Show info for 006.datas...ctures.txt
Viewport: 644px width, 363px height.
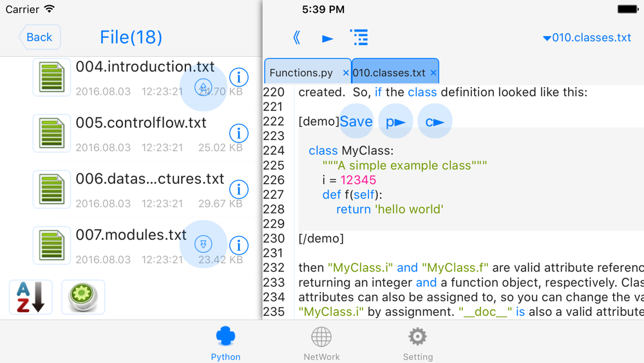tap(239, 190)
